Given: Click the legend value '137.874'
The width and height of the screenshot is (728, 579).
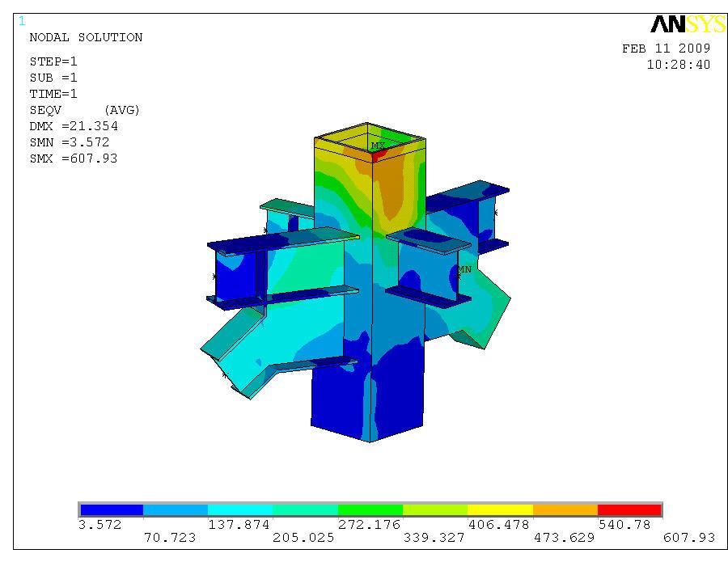Looking at the screenshot, I should [239, 525].
